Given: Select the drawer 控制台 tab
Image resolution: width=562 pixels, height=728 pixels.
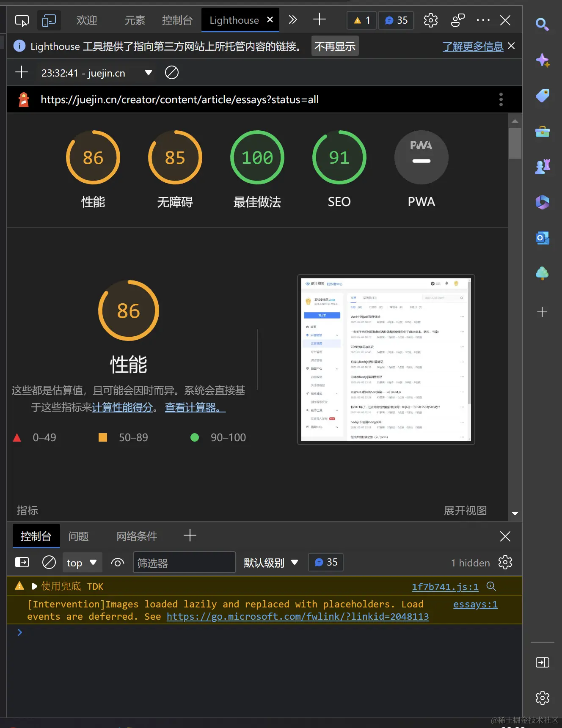Looking at the screenshot, I should 36,536.
